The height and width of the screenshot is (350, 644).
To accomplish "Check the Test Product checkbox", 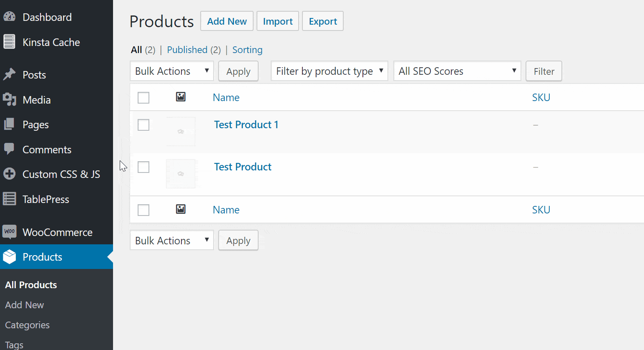I will (143, 167).
